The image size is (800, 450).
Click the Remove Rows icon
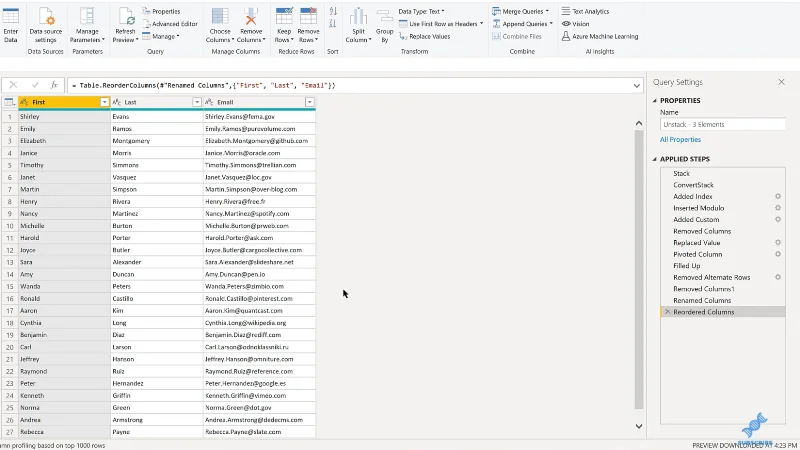pos(308,16)
